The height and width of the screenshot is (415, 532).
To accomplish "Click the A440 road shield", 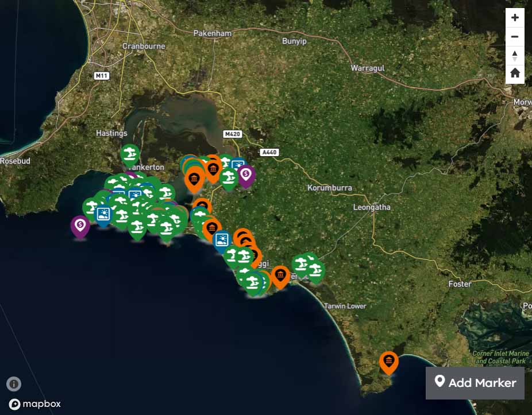I will click(x=269, y=152).
